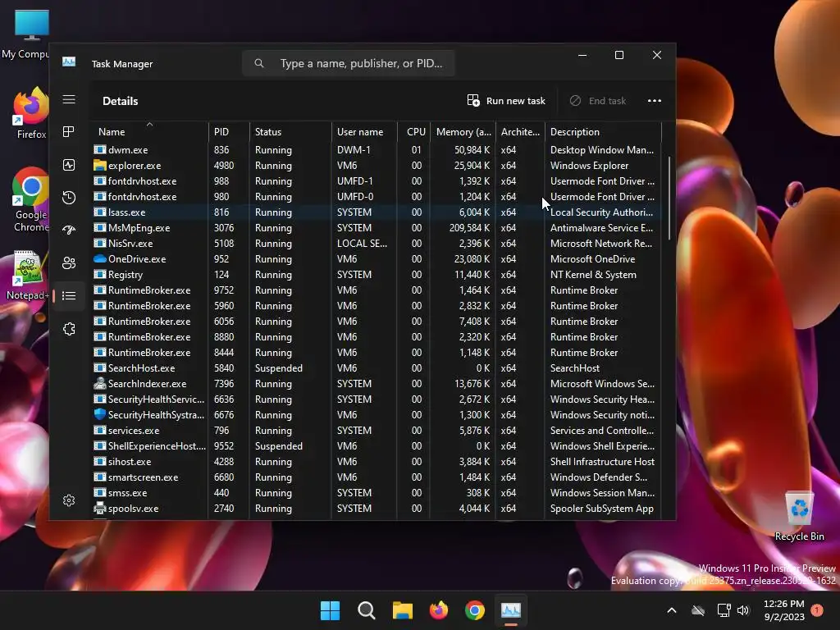Click Task Manager icon on taskbar
Viewport: 840px width, 630px height.
(511, 610)
